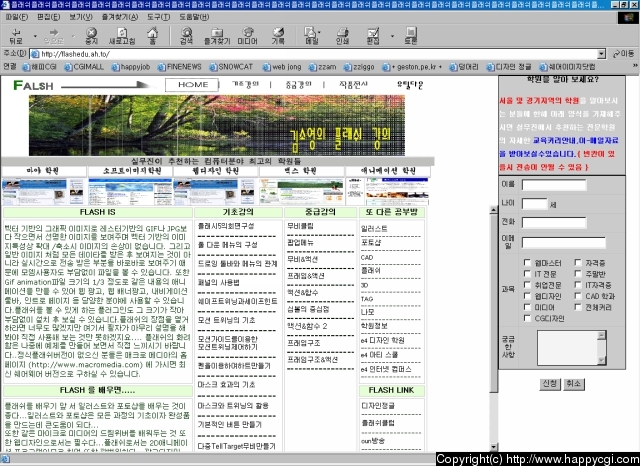Click the 이름 name input field
The image size is (640, 466).
tap(554, 185)
